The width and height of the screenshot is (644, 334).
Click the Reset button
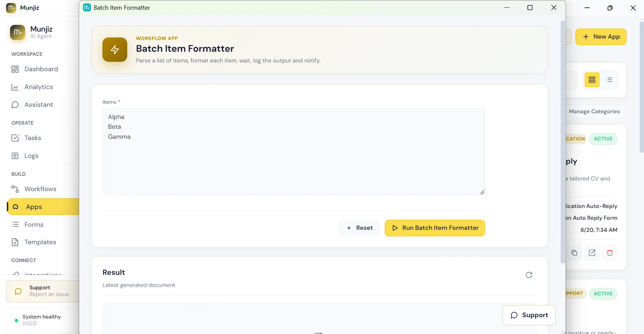click(359, 228)
